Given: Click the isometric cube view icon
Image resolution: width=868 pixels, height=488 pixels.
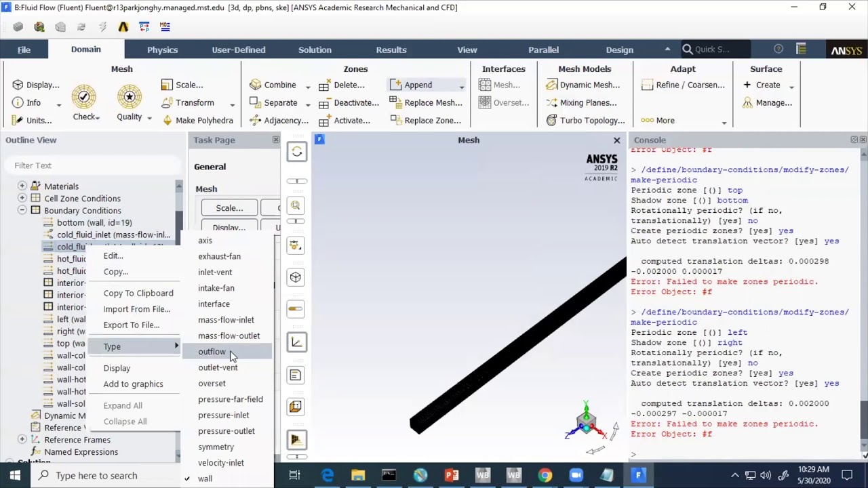Looking at the screenshot, I should click(x=296, y=277).
